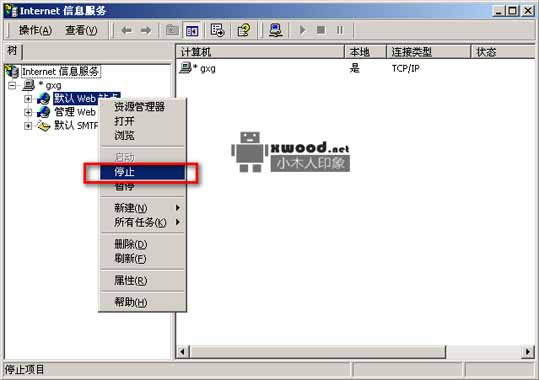Open the 所有任务(K) submenu

point(142,222)
